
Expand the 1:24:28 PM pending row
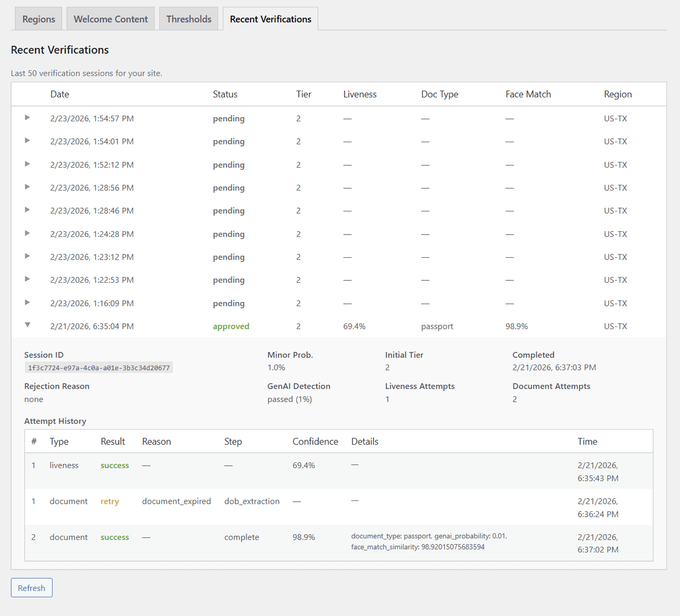27,233
